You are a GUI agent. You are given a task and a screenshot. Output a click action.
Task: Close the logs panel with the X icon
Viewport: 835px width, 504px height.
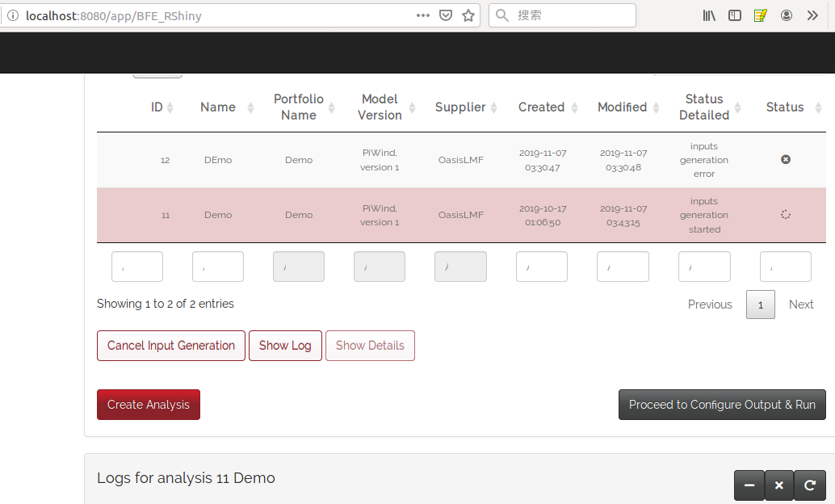tap(778, 485)
